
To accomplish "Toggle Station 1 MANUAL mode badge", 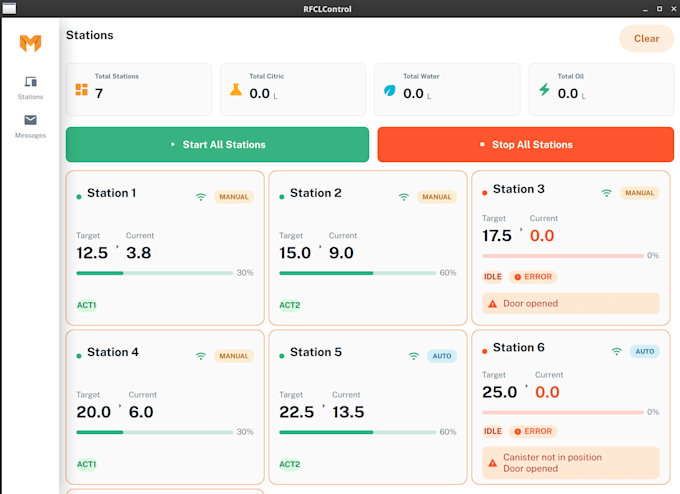I will coord(234,197).
